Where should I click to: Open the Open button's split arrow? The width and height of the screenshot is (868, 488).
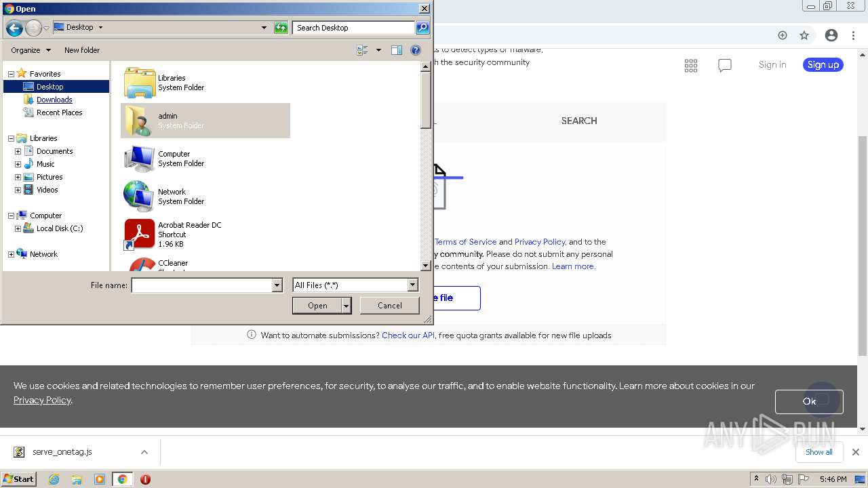[347, 306]
